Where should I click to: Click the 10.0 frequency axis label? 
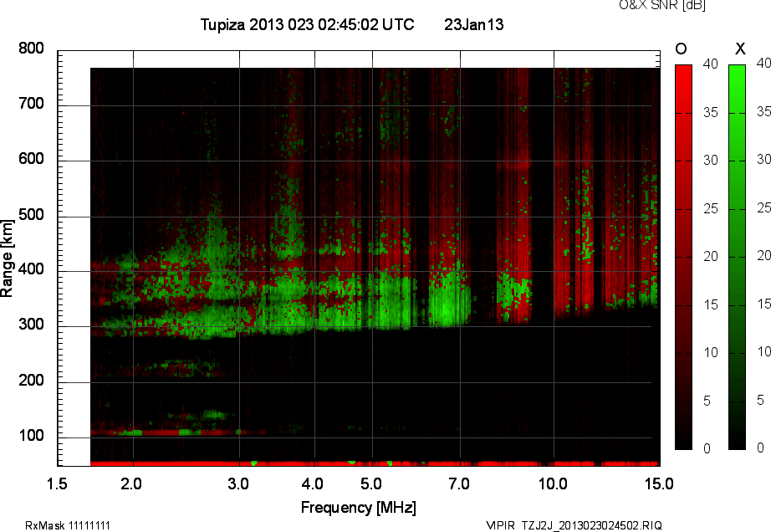553,483
